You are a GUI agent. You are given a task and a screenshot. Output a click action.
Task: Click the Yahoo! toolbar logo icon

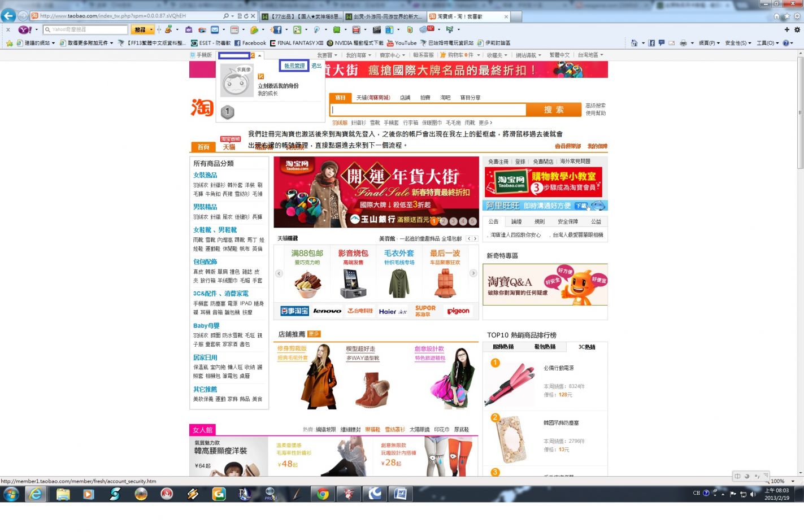[25, 29]
